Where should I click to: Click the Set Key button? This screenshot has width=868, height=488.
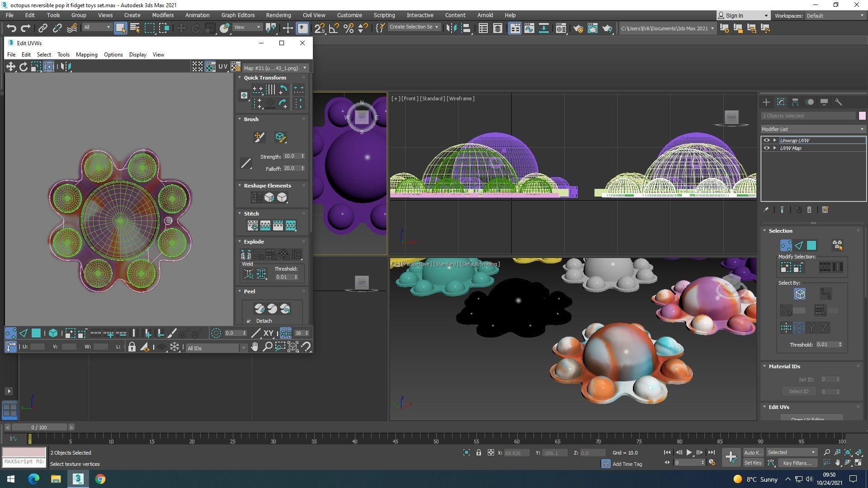point(753,463)
